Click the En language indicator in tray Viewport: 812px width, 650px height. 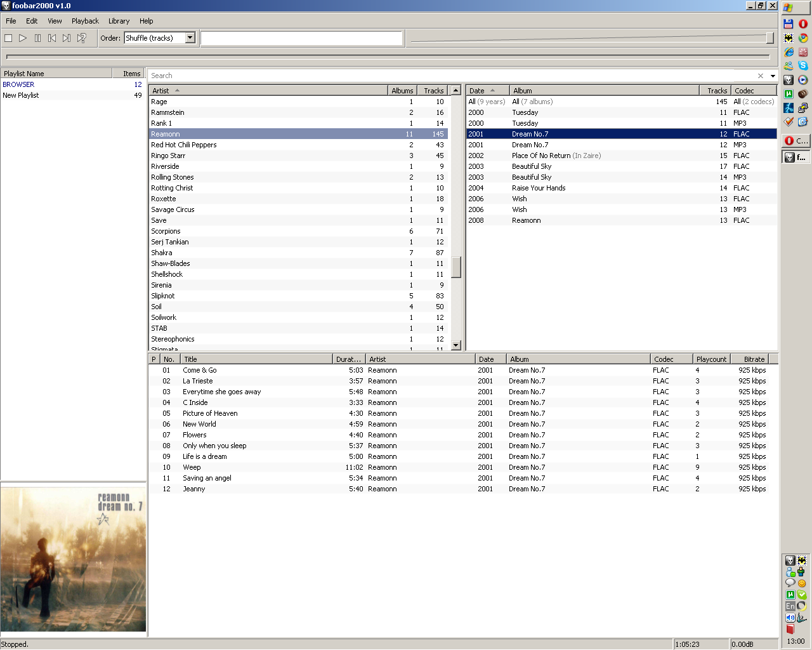click(790, 606)
